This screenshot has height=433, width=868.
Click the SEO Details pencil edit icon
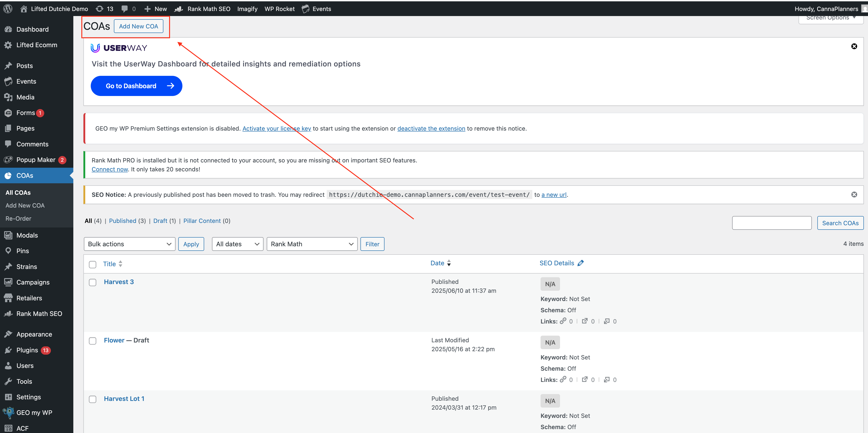580,263
